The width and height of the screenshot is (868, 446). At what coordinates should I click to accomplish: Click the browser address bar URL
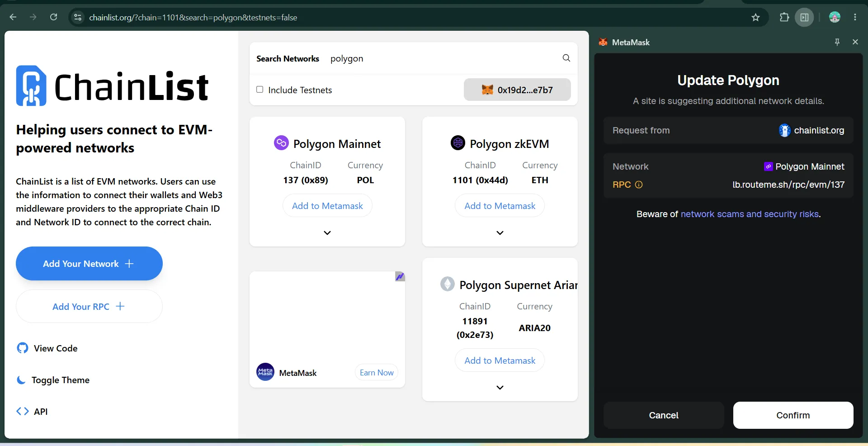point(193,17)
